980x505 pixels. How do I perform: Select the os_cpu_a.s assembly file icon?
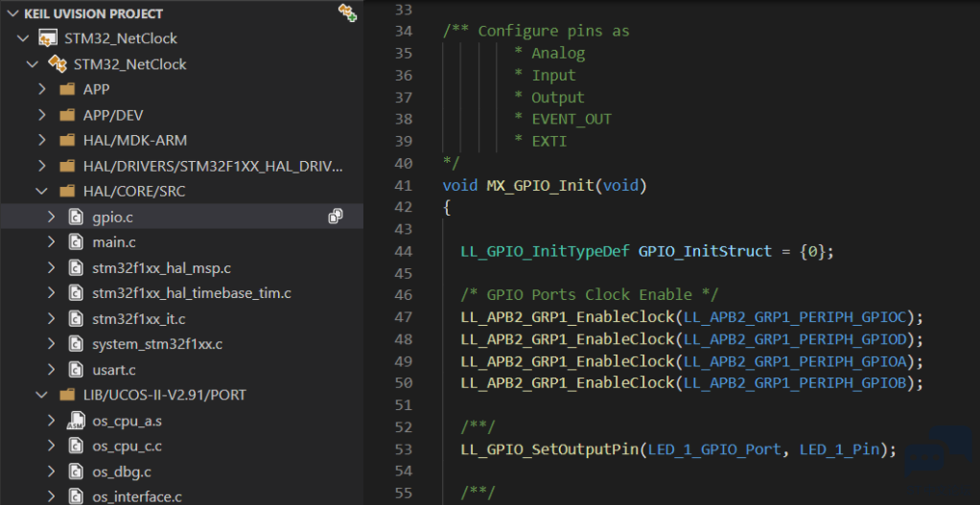(x=75, y=421)
